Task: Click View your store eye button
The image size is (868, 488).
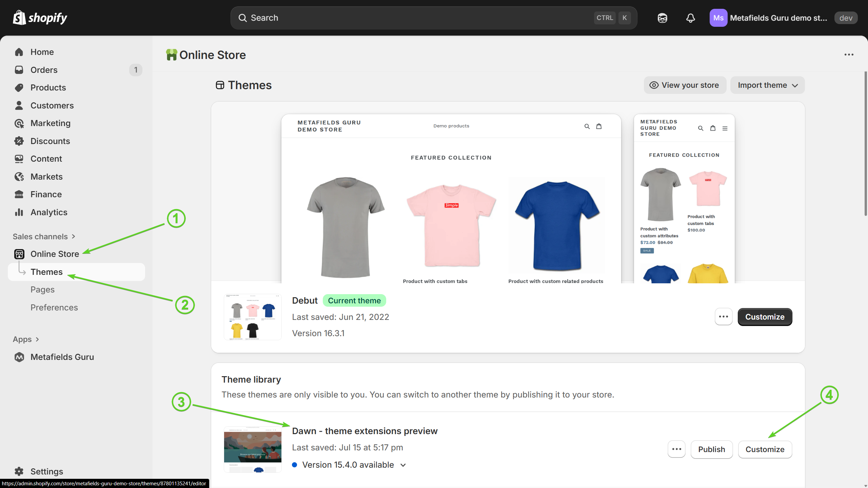Action: (x=685, y=85)
